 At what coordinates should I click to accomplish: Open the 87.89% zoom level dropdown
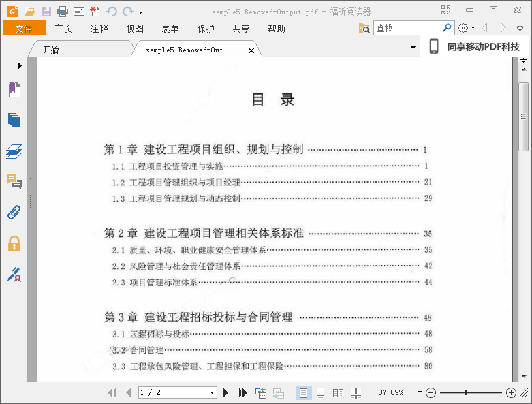tap(420, 392)
